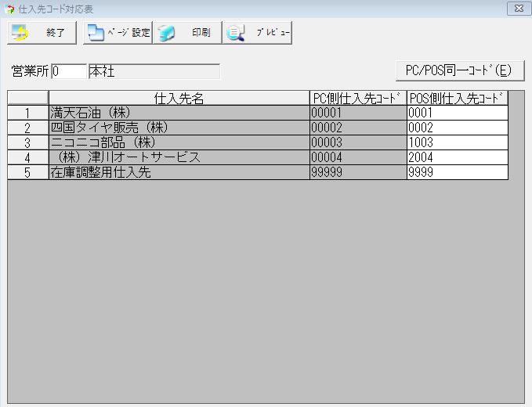Click the 印刷 (Print) printer icon
Viewport: 532px width, 407px height.
tap(166, 33)
